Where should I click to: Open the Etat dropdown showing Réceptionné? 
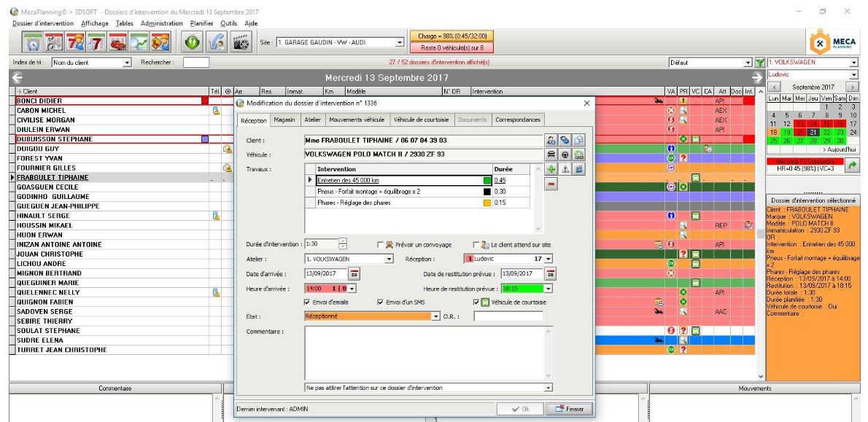pyautogui.click(x=437, y=316)
